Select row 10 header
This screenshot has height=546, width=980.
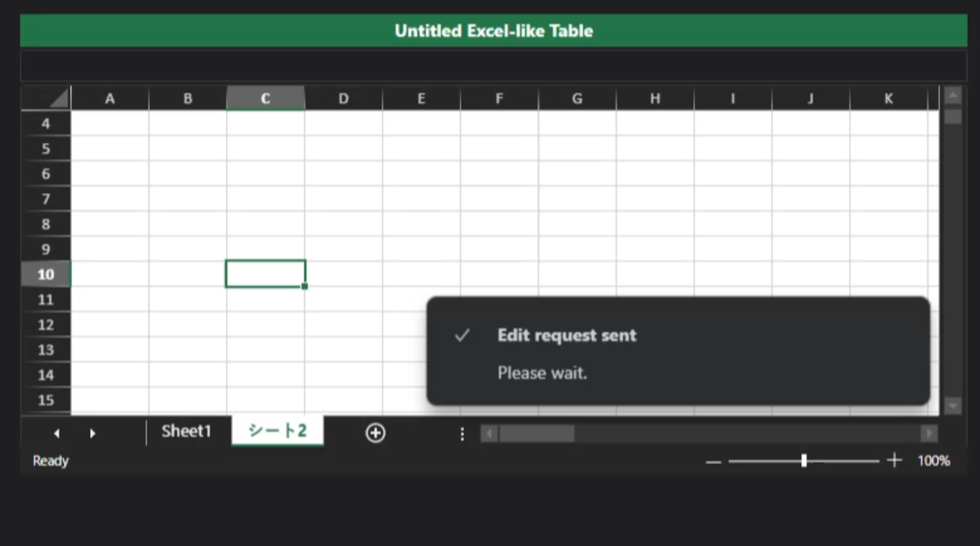[x=46, y=274]
